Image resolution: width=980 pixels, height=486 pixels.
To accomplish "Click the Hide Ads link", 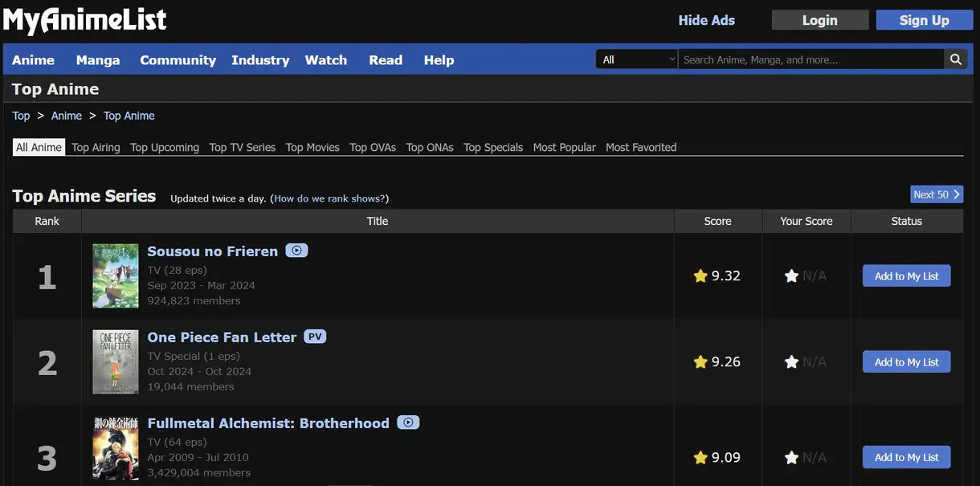I will pyautogui.click(x=707, y=20).
